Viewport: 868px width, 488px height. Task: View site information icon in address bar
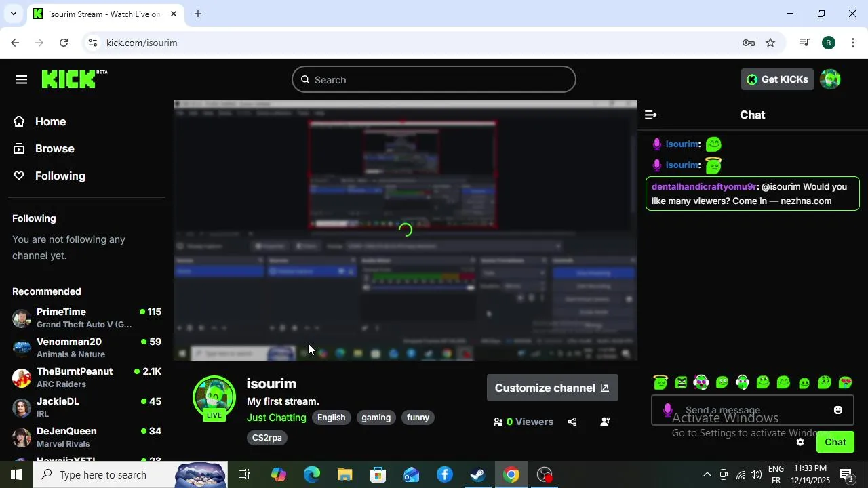pos(93,43)
